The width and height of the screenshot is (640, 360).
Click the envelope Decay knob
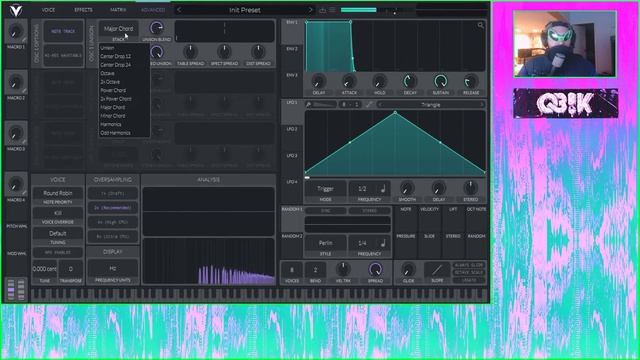(x=410, y=82)
